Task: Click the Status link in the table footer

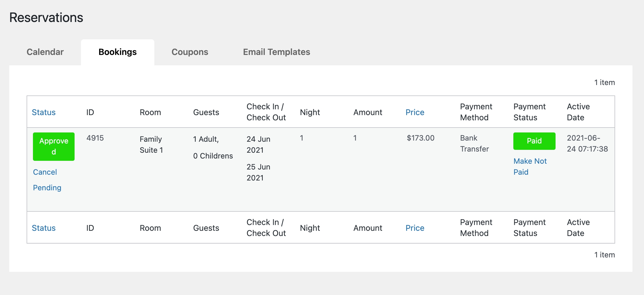Action: (44, 228)
